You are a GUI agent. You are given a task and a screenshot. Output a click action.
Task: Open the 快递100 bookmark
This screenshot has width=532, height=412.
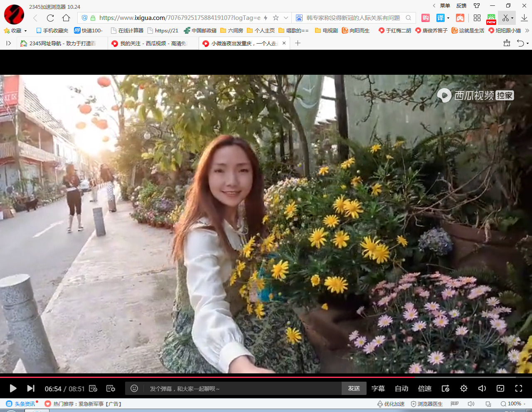point(88,31)
